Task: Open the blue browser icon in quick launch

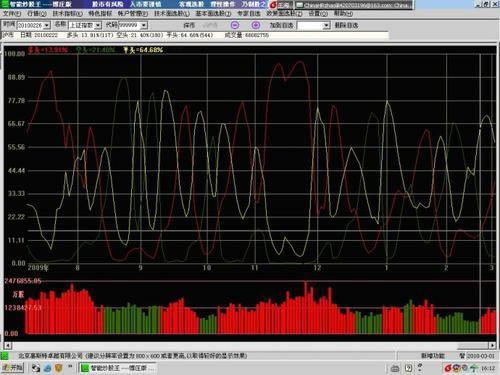Action: (x=47, y=368)
